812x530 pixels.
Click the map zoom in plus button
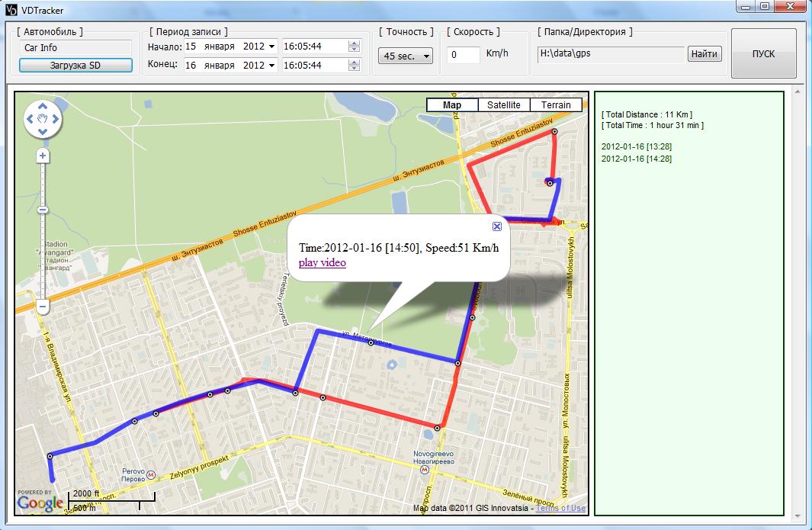click(43, 156)
